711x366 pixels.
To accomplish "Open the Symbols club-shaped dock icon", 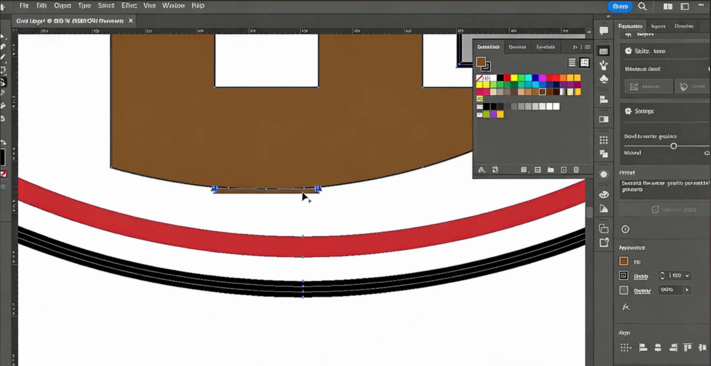I will point(604,80).
